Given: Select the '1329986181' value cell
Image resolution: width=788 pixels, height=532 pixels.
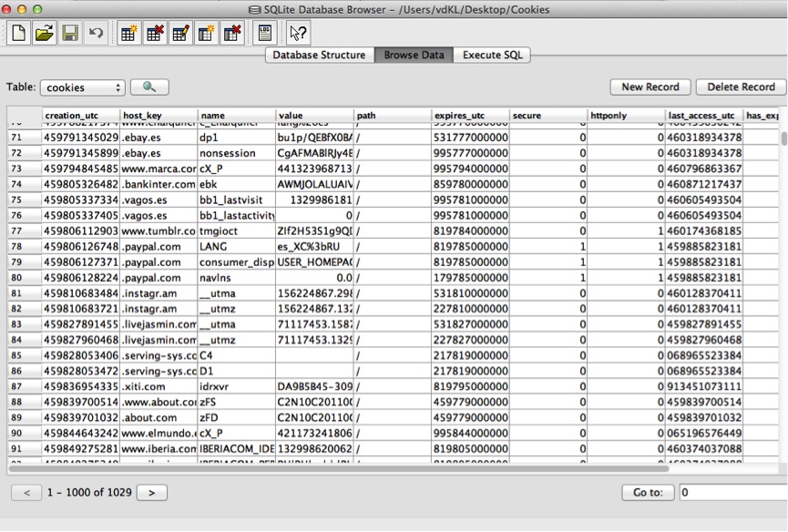Looking at the screenshot, I should pyautogui.click(x=314, y=199).
